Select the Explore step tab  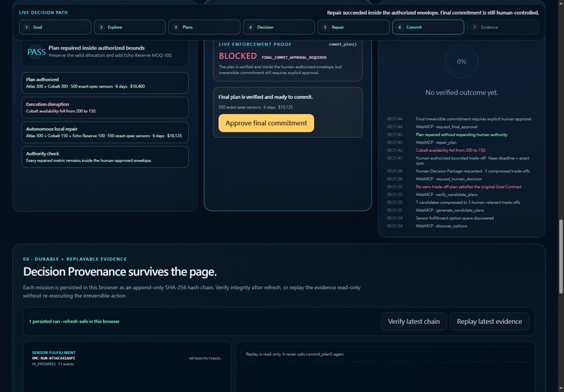click(x=129, y=27)
